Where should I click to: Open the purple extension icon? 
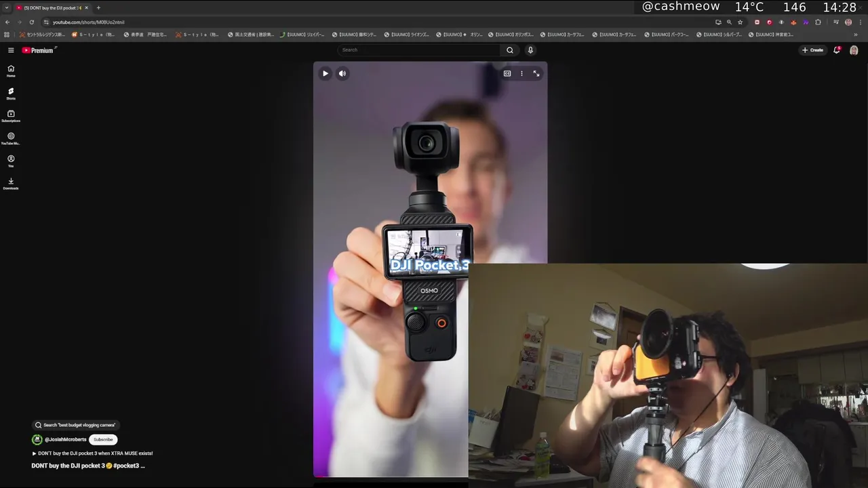806,22
